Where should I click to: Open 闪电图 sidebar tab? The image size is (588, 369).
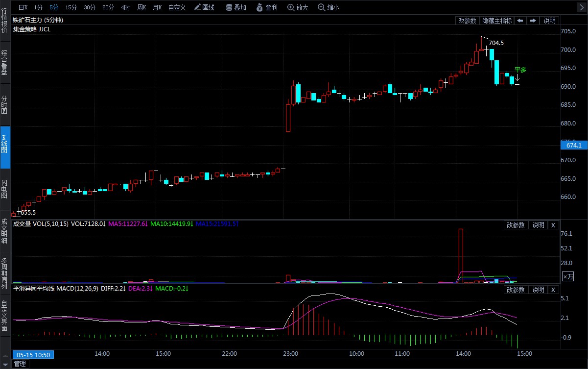point(4,189)
